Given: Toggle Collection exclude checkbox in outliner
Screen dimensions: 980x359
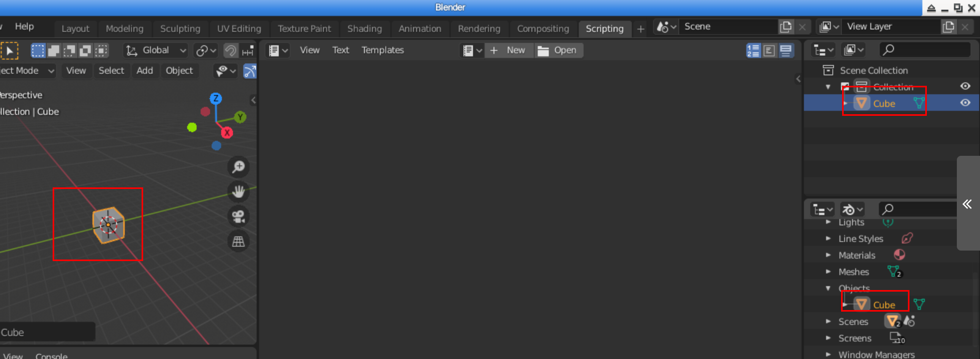Looking at the screenshot, I should [x=845, y=86].
